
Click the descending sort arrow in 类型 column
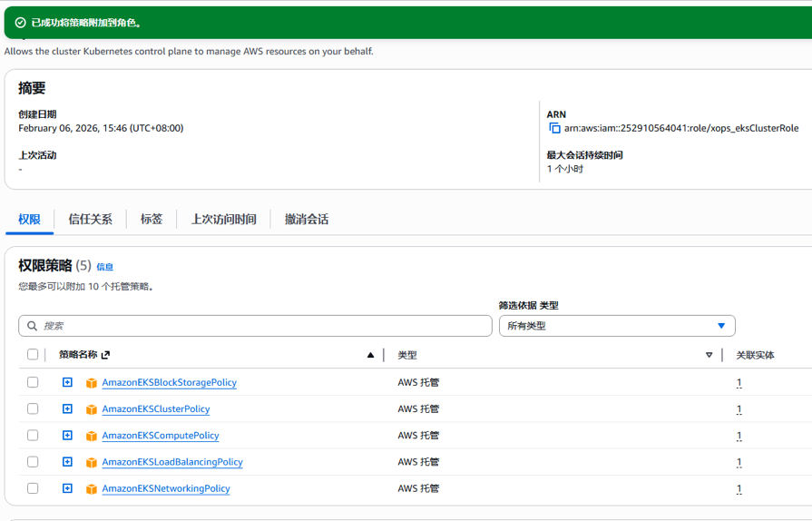point(709,355)
